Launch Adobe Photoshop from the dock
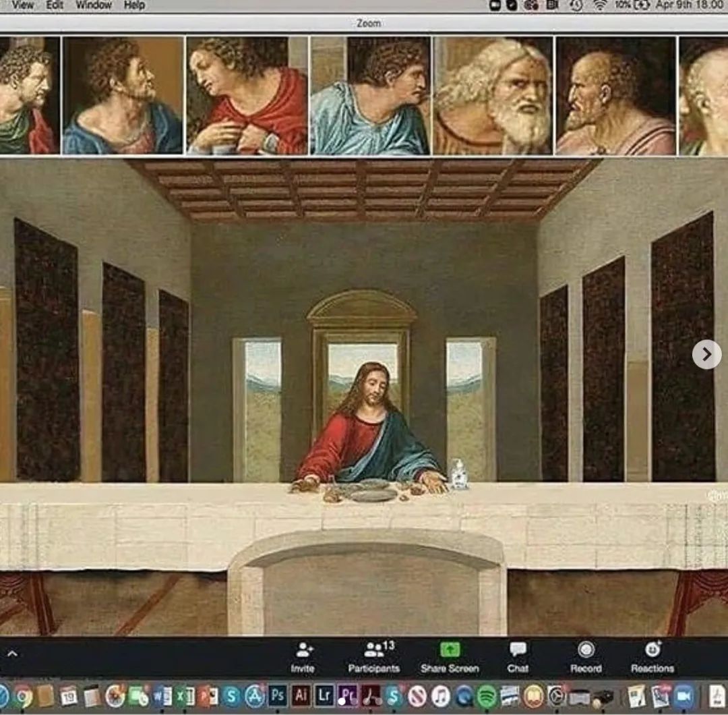Image resolution: width=728 pixels, height=715 pixels. (278, 695)
